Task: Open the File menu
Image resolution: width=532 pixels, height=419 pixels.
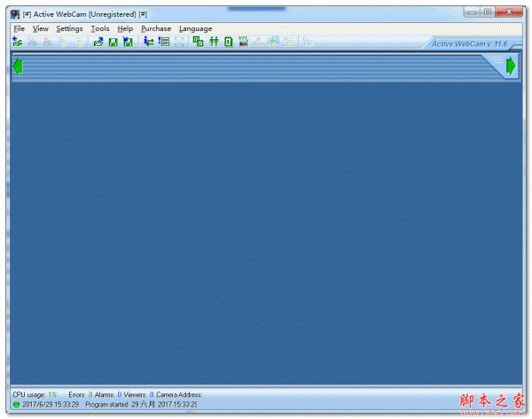Action: pos(19,28)
